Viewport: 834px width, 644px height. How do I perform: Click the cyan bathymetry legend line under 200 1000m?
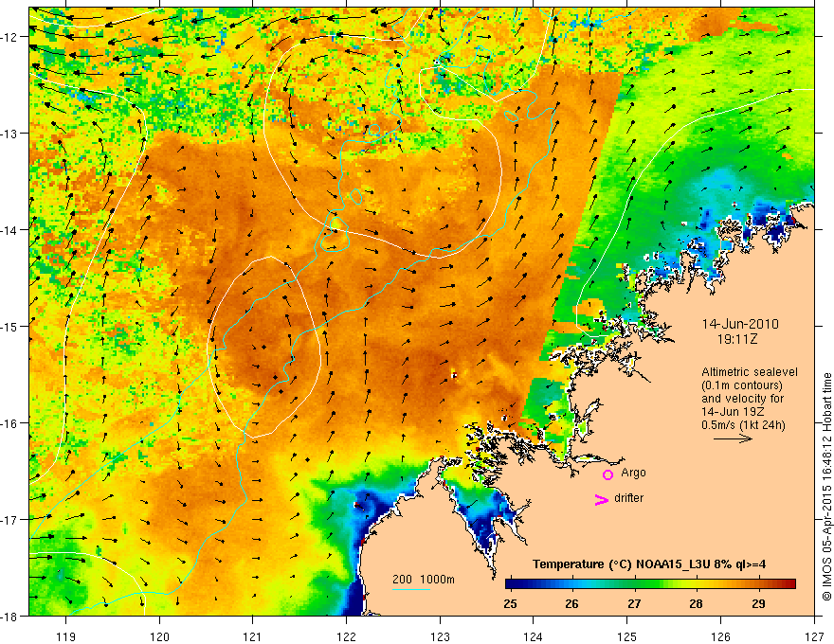pos(411,589)
